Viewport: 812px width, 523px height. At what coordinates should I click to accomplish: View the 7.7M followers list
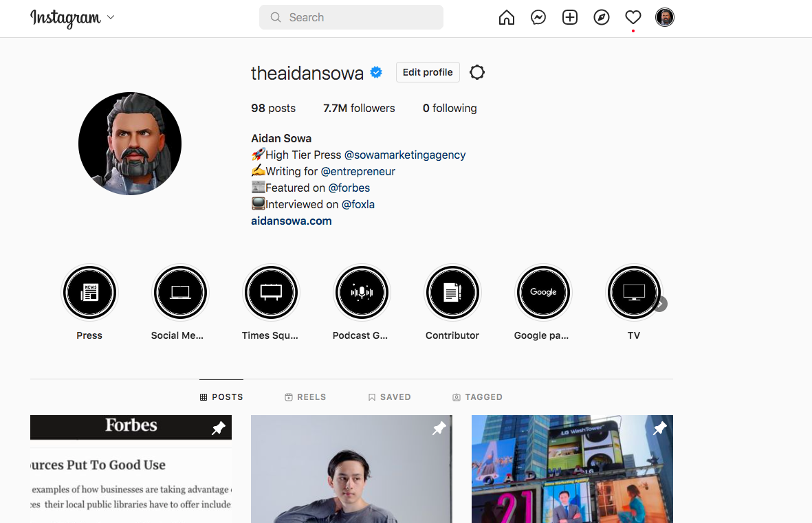[x=359, y=108]
